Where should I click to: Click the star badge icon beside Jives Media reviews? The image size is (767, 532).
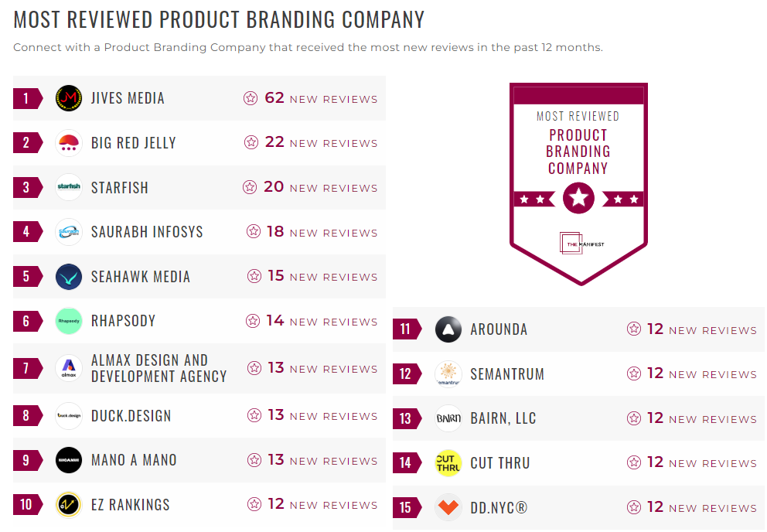point(250,98)
